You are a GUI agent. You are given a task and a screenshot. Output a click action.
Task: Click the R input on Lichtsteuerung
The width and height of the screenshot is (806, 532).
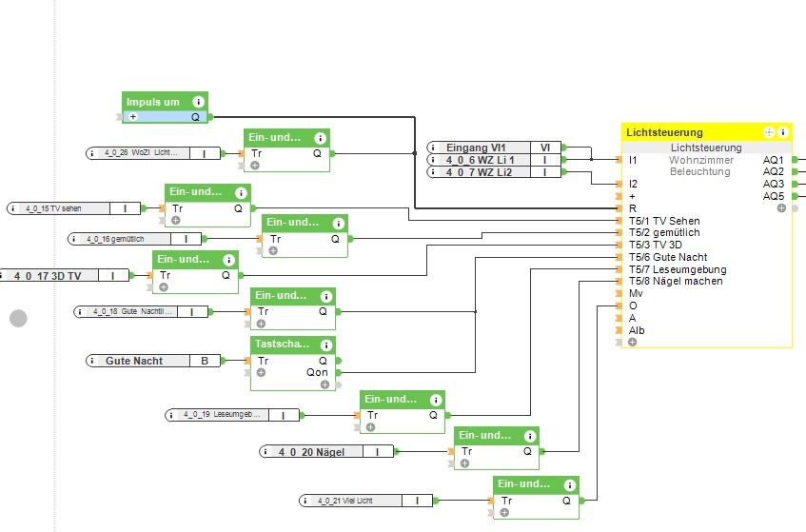click(x=632, y=208)
